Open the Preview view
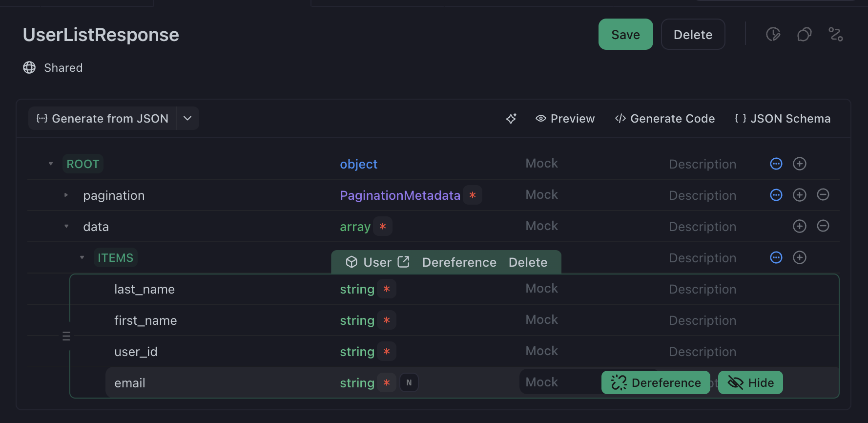The height and width of the screenshot is (423, 868). (565, 119)
